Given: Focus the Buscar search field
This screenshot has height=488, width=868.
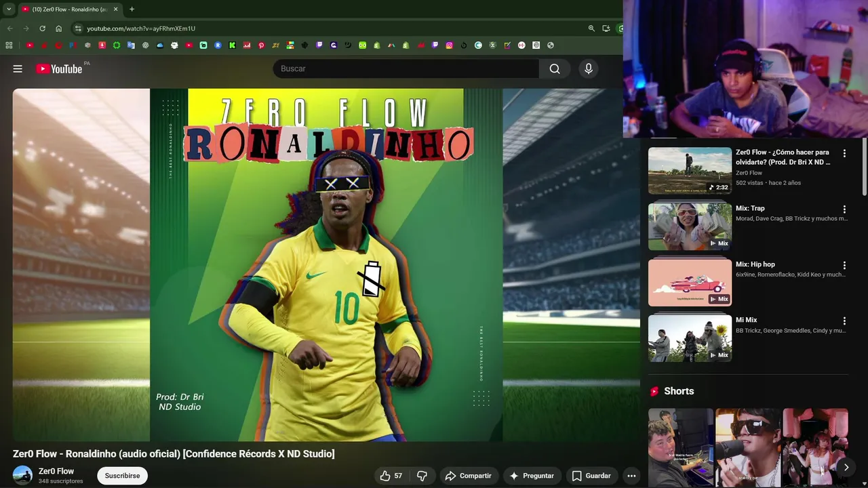Looking at the screenshot, I should point(406,68).
